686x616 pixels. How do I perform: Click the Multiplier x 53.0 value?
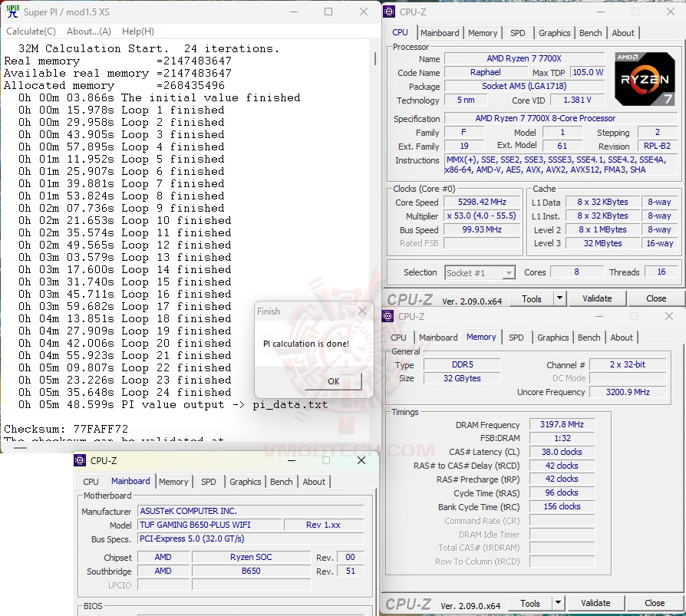coord(482,216)
